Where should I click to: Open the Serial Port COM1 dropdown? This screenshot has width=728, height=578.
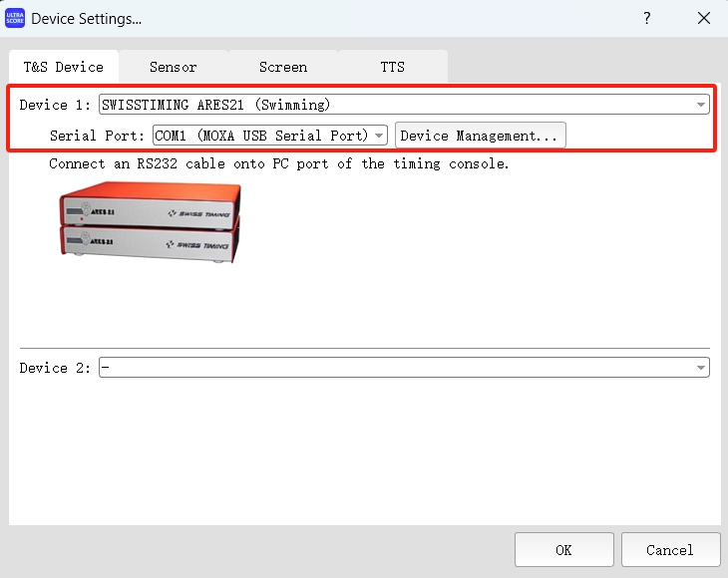tap(379, 136)
